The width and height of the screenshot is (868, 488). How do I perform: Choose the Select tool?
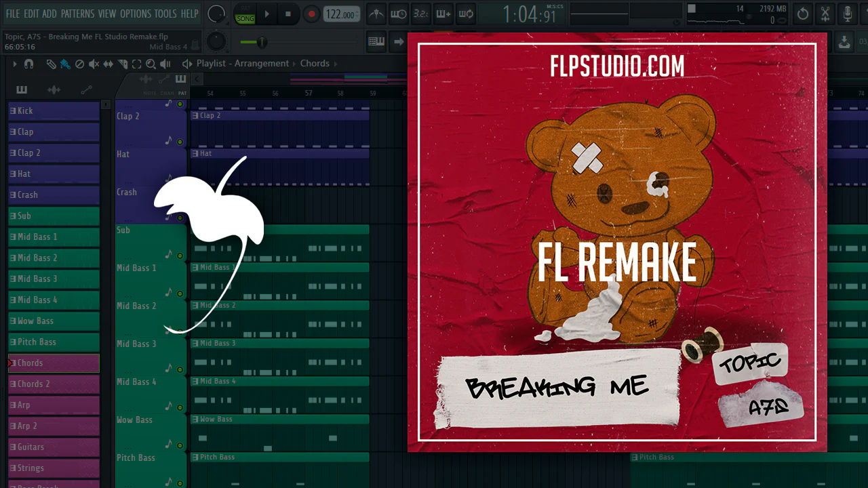[136, 64]
